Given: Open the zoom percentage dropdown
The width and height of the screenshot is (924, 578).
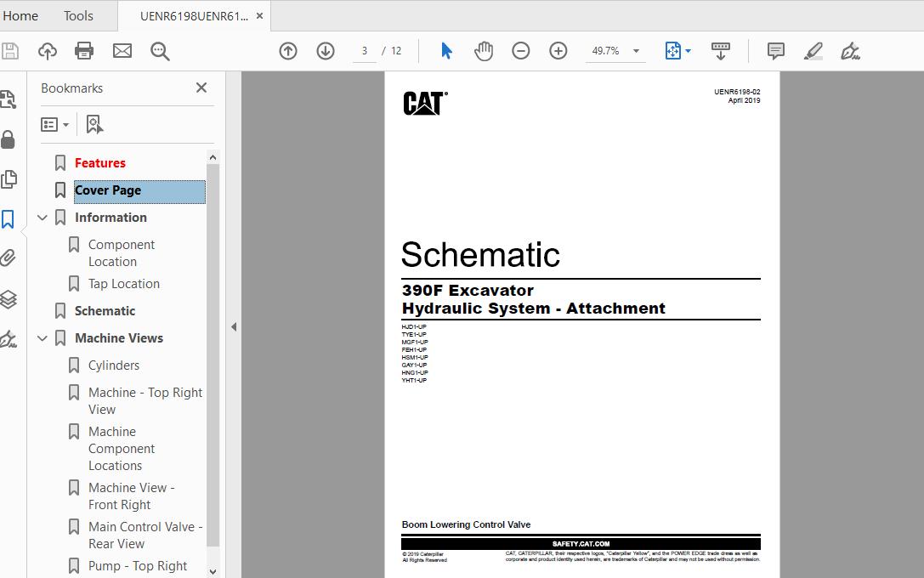Looking at the screenshot, I should [637, 51].
